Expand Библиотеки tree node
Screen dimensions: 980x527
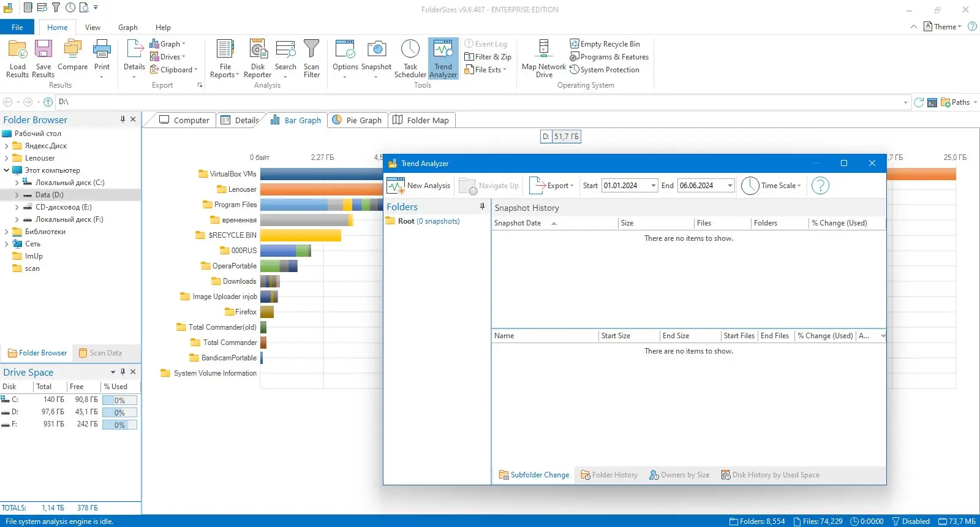[x=6, y=232]
